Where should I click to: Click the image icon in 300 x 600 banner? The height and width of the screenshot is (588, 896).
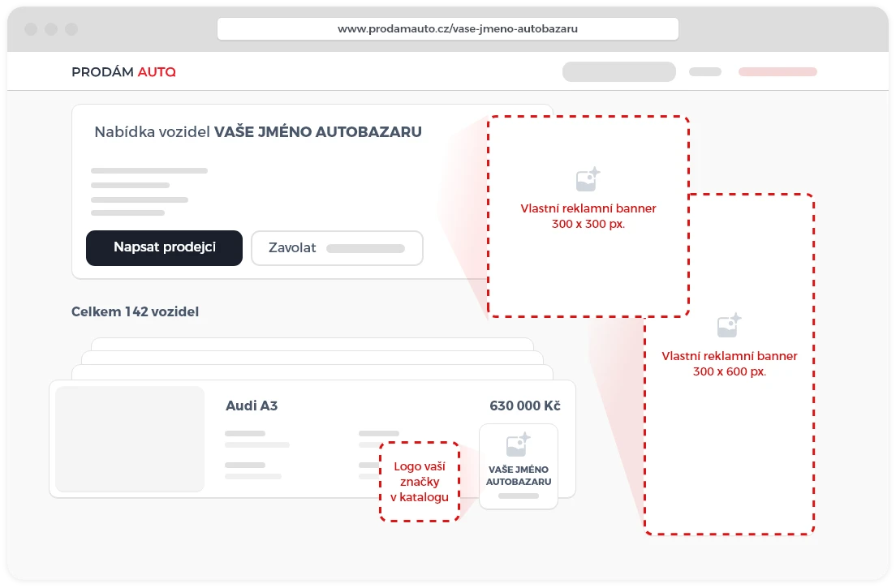[729, 325]
